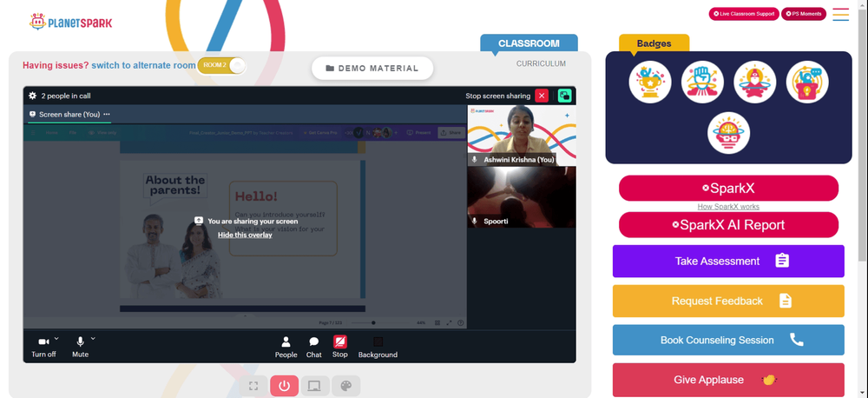Screen dimensions: 868x398
Task: Click the laptop screen icon button
Action: (x=315, y=386)
